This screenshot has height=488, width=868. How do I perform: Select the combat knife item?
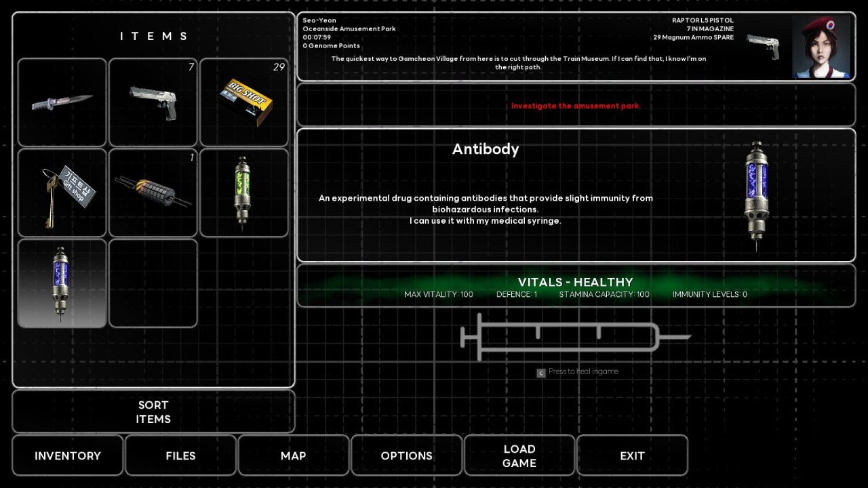(x=62, y=102)
